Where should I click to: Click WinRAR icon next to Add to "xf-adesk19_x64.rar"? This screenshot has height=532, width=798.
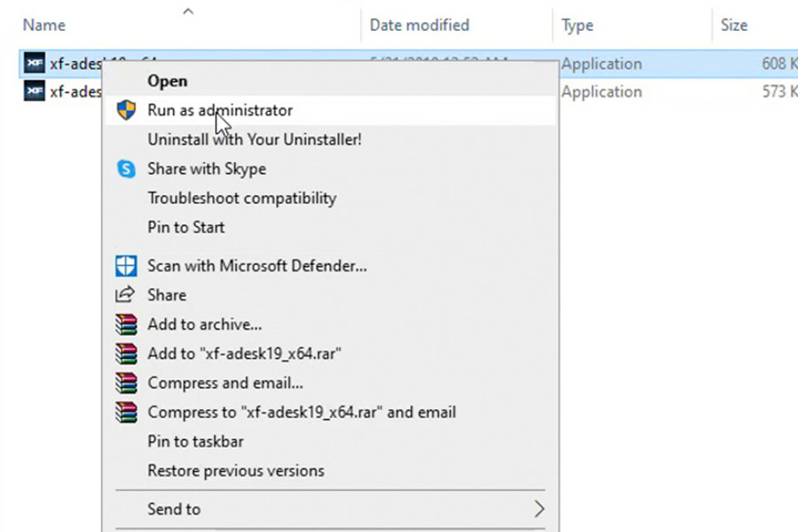126,353
